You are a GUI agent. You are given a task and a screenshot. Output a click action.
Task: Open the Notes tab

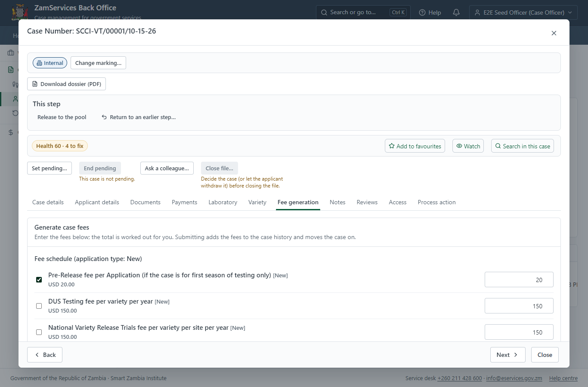tap(337, 202)
